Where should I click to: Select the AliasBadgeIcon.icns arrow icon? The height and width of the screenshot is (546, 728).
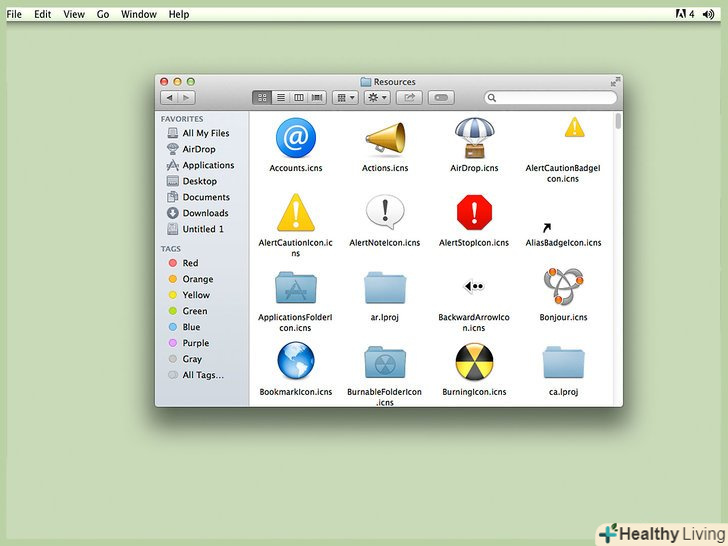[x=547, y=228]
